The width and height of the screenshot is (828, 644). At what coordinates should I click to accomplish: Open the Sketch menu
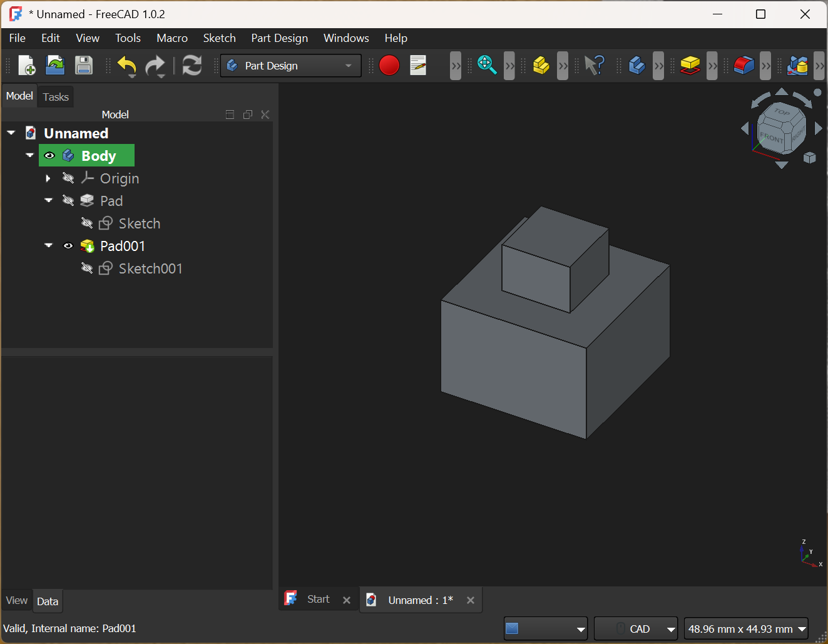pyautogui.click(x=219, y=38)
